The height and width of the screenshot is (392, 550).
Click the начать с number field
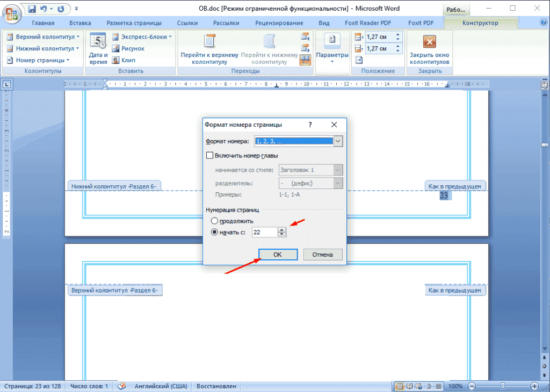tap(265, 232)
